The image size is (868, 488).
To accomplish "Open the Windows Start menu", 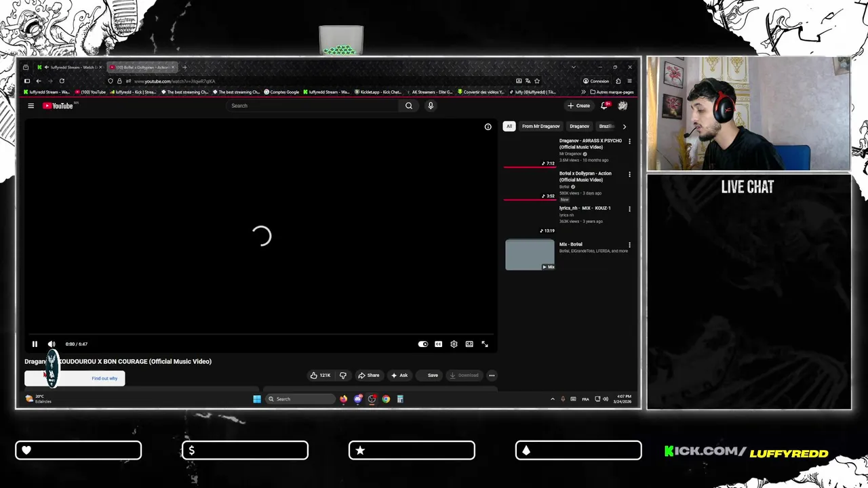I will point(257,399).
